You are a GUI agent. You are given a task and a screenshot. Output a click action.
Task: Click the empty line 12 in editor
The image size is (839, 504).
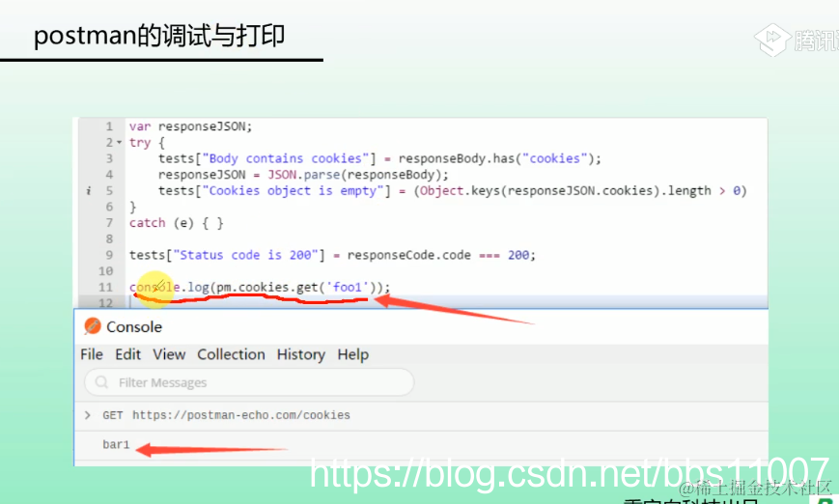[x=447, y=302]
